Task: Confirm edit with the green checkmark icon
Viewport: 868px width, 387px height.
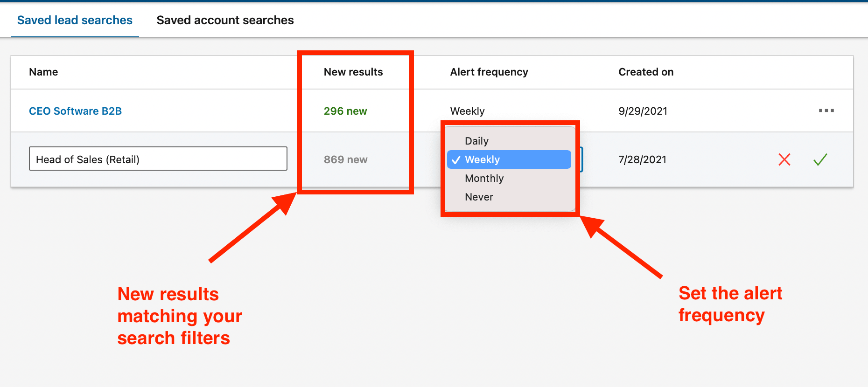Action: coord(820,159)
